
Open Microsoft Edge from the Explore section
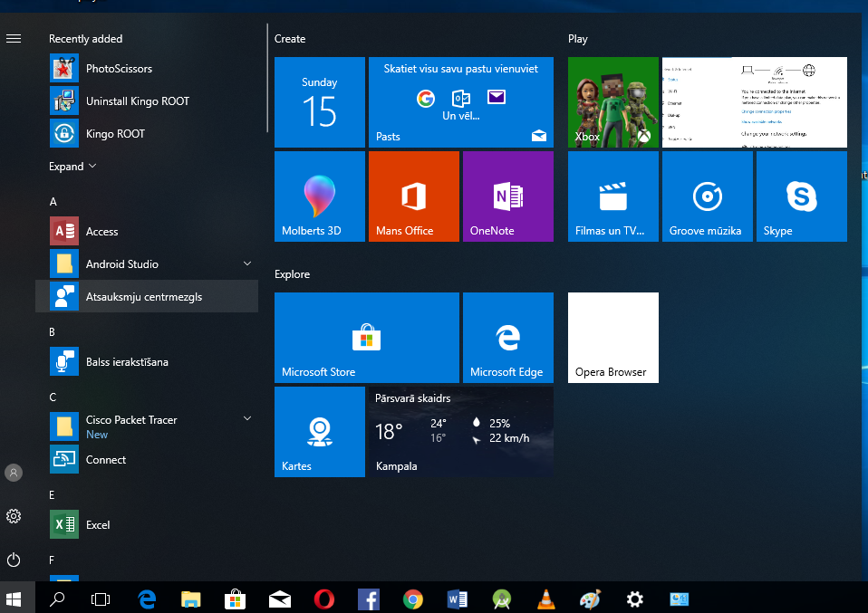point(507,338)
